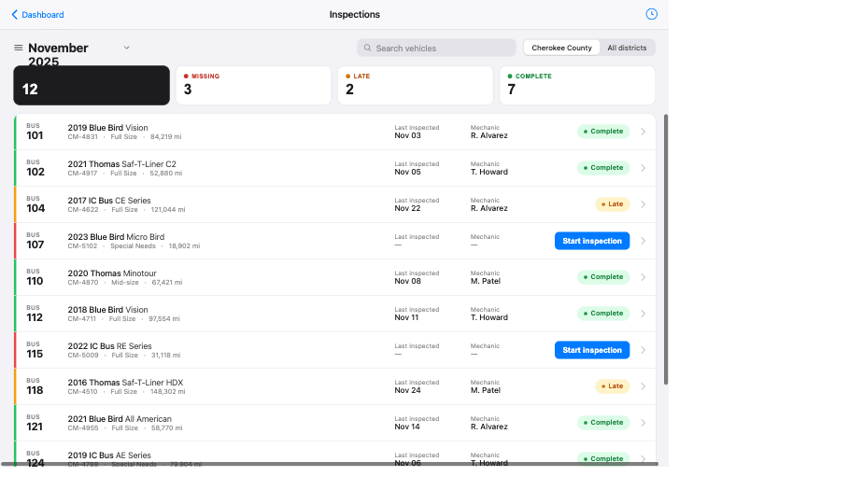Select 2018 Blue Bird Vision title
The width and height of the screenshot is (863, 504).
coord(108,309)
